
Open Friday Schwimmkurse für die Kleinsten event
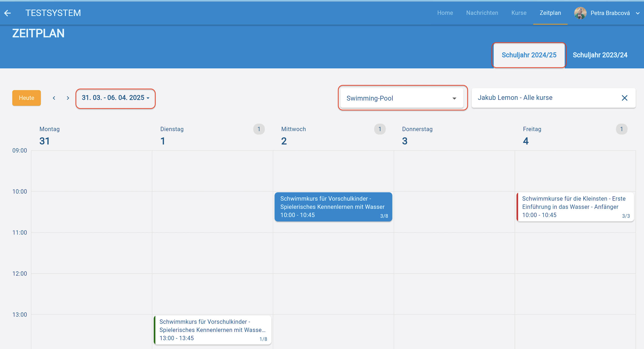(575, 207)
